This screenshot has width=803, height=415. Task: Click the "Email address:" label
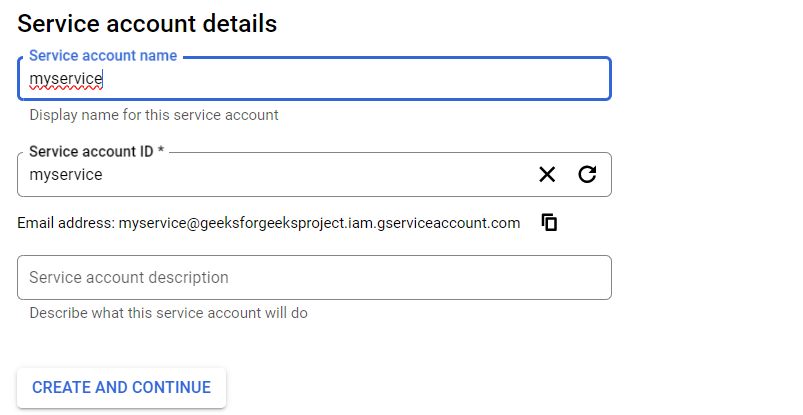click(66, 223)
